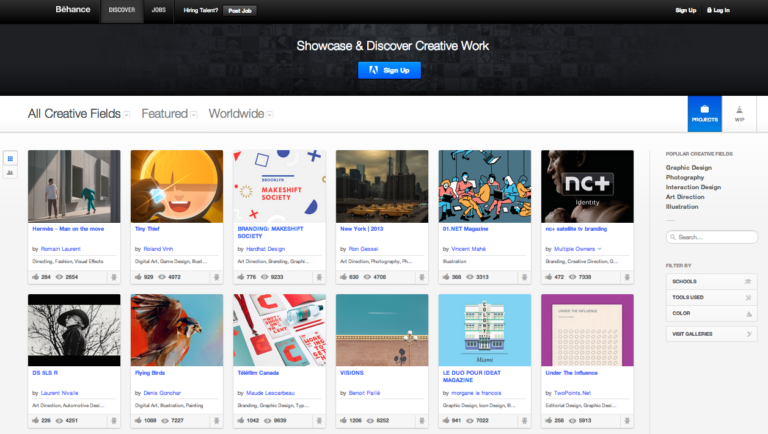Select Graphic Design creative field
This screenshot has width=768, height=434.
[689, 168]
